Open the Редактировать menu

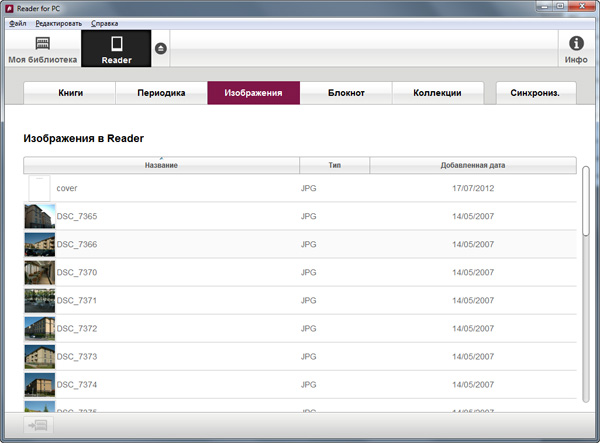[58, 22]
